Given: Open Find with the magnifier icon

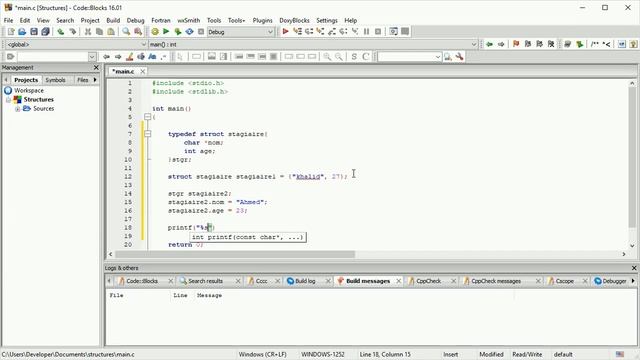Looking at the screenshot, I should pos(126,31).
